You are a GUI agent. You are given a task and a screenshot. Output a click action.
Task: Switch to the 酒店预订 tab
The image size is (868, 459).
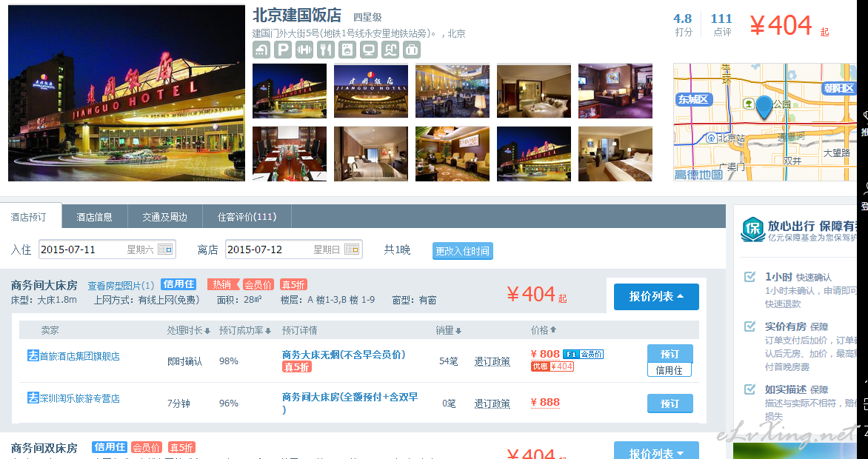(29, 216)
